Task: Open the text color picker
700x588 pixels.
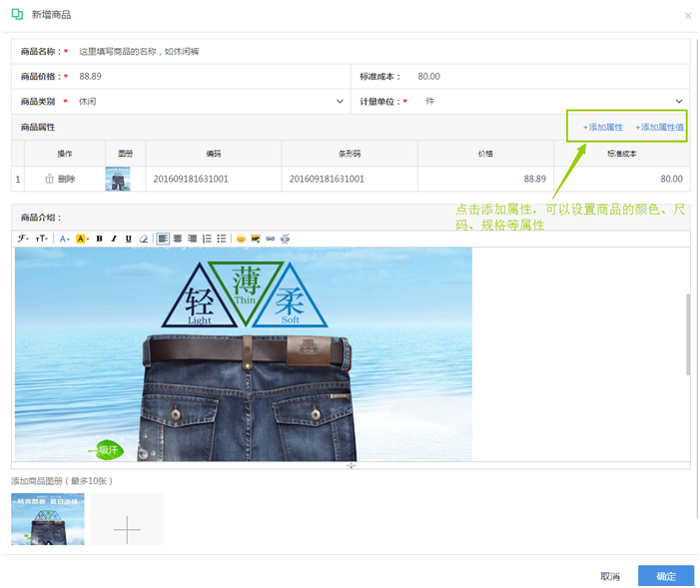Action: (x=65, y=239)
